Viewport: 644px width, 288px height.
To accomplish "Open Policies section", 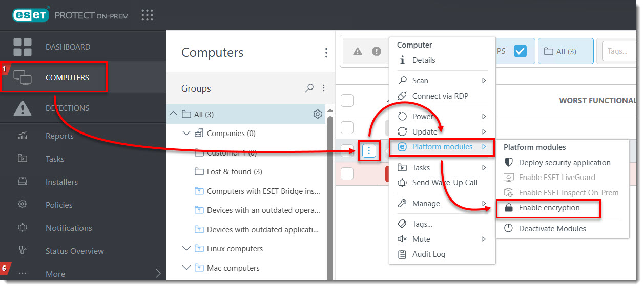I will pyautogui.click(x=59, y=205).
